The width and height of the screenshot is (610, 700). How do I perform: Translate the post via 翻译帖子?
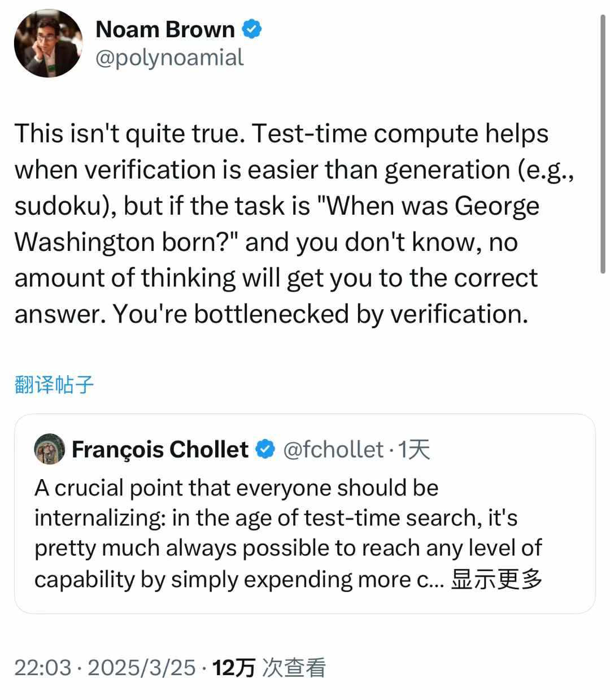[54, 385]
